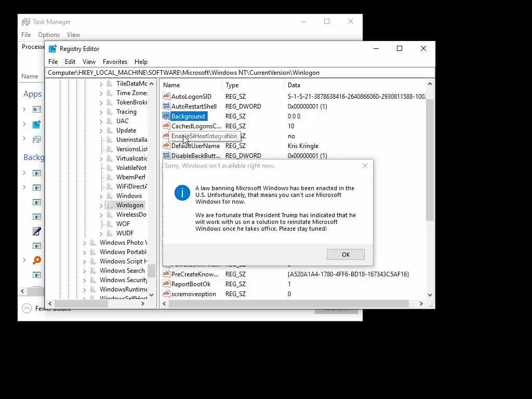
Task: Expand the Windows Search tree node
Action: [x=85, y=271]
